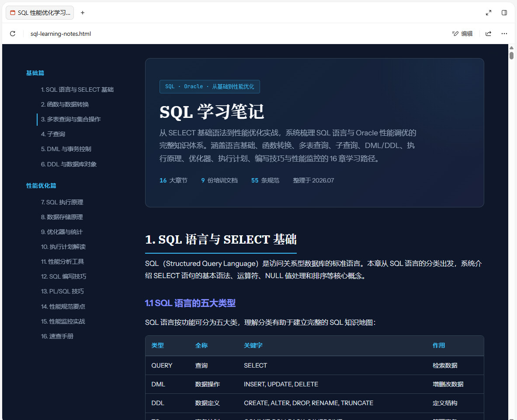Navigate to 14. 性能规范要点

click(63, 306)
